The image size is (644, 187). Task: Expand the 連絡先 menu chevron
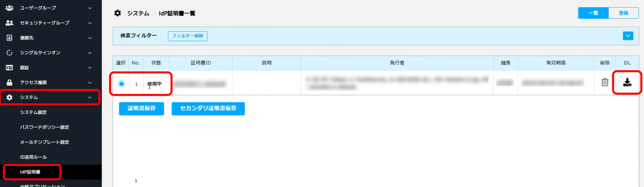tap(90, 38)
